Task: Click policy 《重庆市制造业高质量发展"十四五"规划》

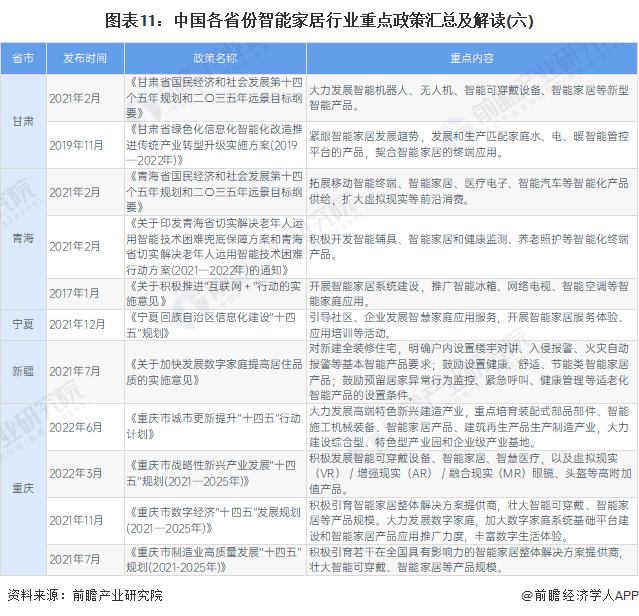Action: pyautogui.click(x=215, y=559)
